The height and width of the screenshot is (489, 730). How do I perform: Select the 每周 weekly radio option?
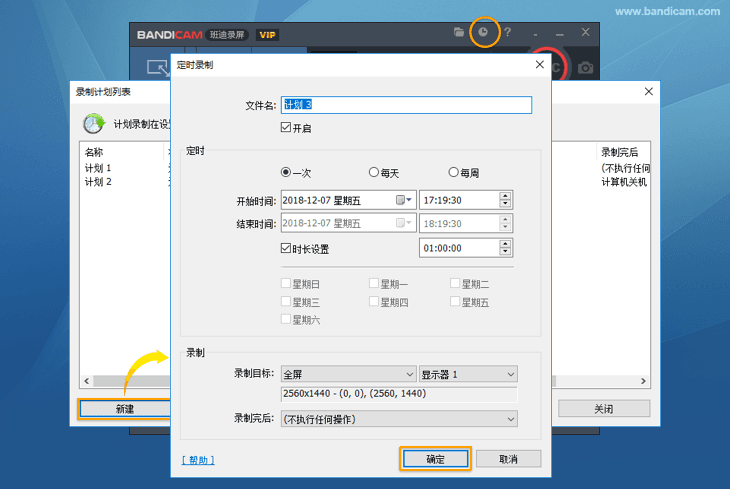tap(454, 172)
